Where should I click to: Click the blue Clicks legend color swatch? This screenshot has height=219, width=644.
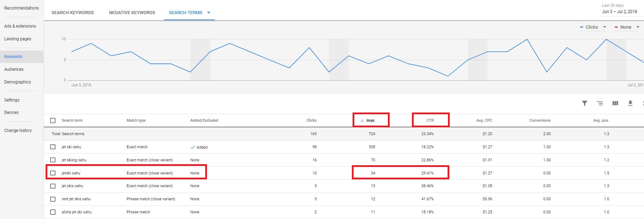pyautogui.click(x=581, y=27)
